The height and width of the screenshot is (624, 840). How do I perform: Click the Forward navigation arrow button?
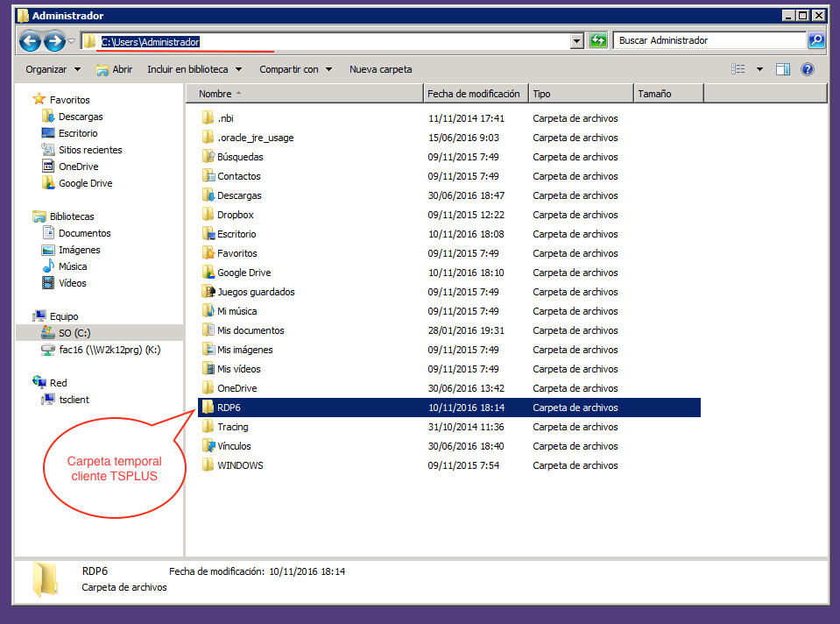coord(53,41)
